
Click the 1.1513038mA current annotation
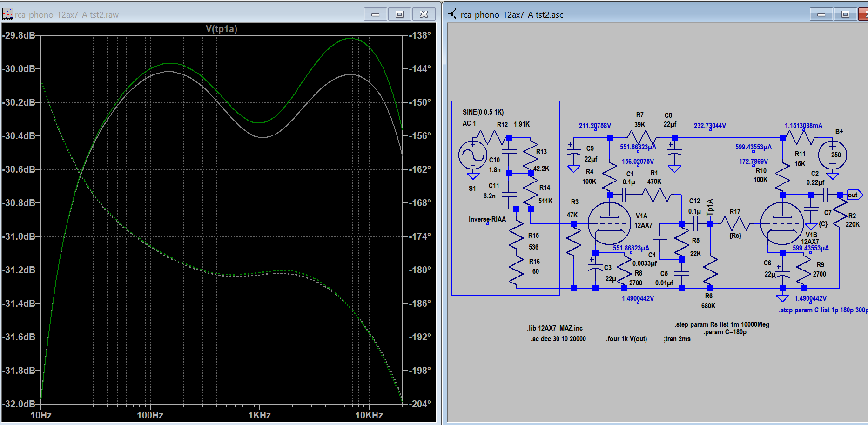[803, 126]
